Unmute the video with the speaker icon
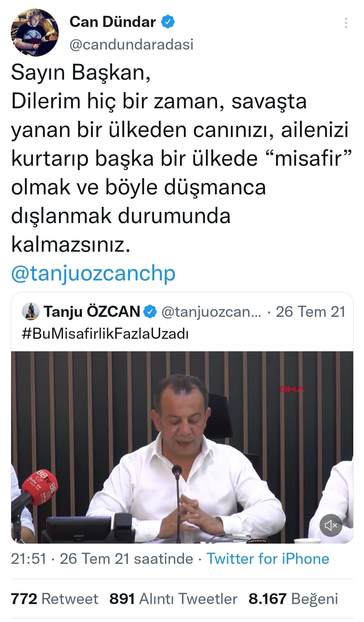Screen dimensions: 364x622 [x=331, y=525]
